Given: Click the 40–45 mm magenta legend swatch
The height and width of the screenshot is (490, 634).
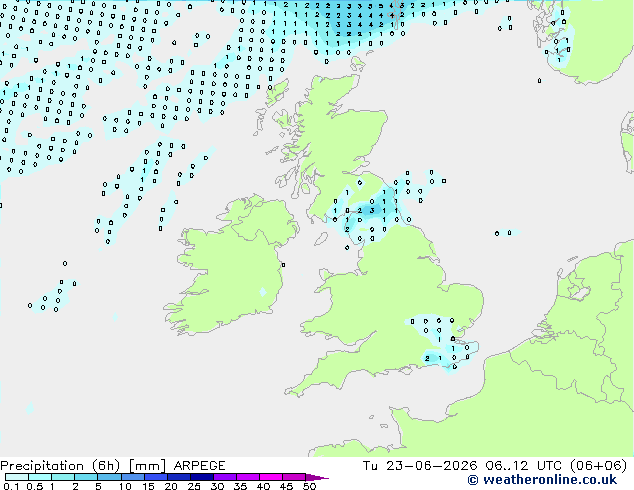Looking at the screenshot, I should 271,477.
